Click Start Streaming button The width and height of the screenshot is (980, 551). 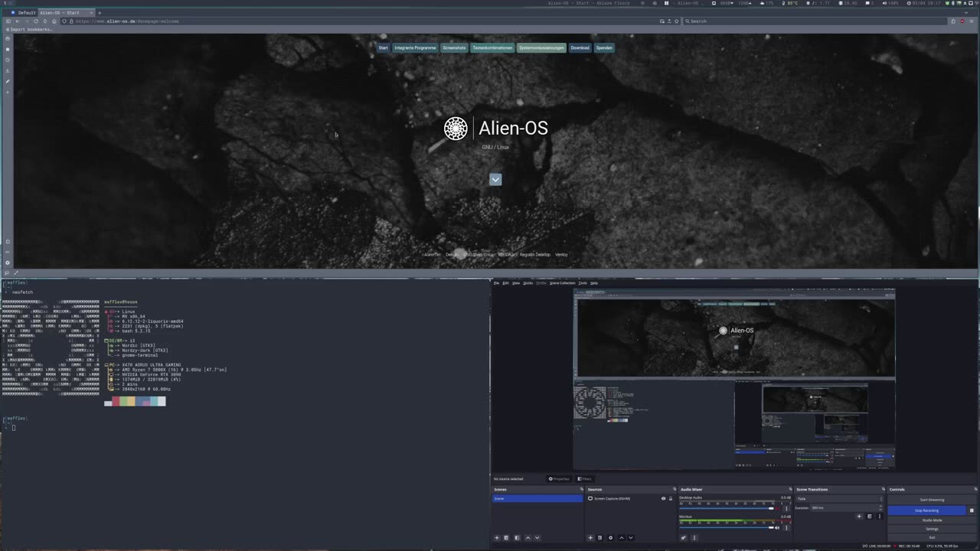932,500
